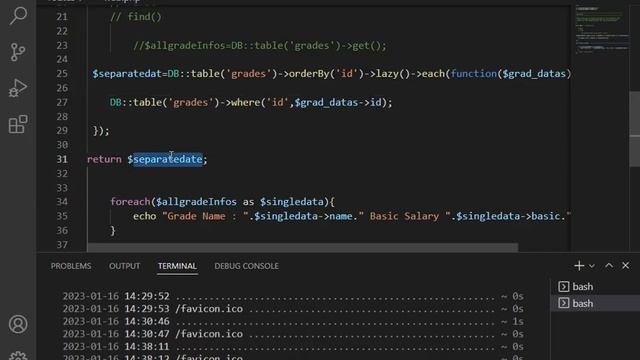Viewport: 640px width, 360px height.
Task: Click line number 31 in the gutter
Action: pyautogui.click(x=62, y=159)
